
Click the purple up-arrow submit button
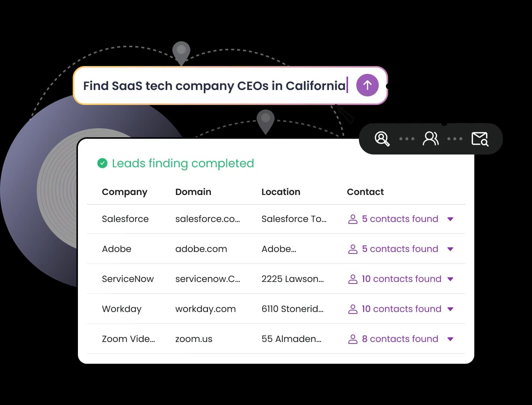pos(367,85)
